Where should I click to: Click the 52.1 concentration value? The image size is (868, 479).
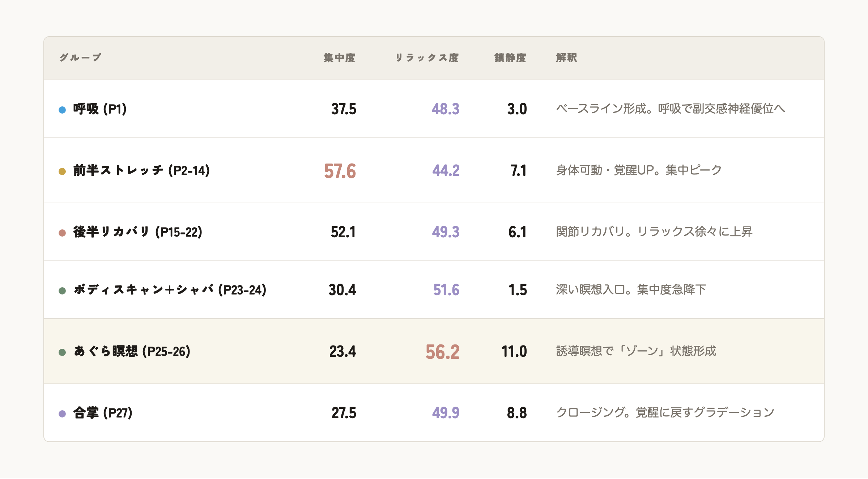343,232
